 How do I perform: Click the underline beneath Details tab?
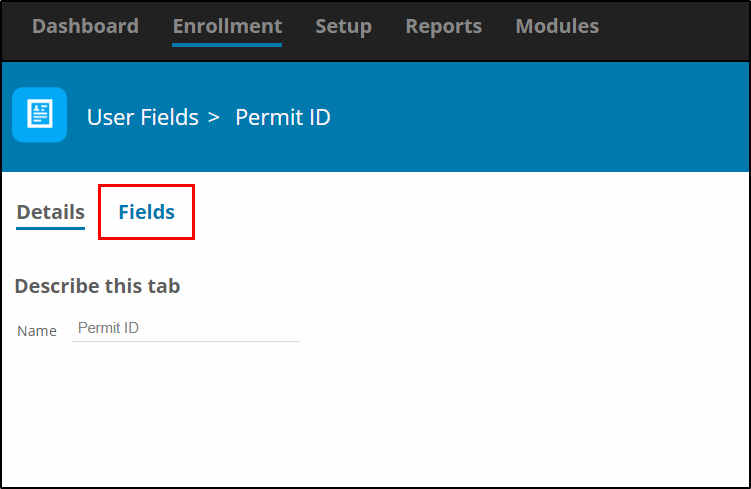(51, 228)
